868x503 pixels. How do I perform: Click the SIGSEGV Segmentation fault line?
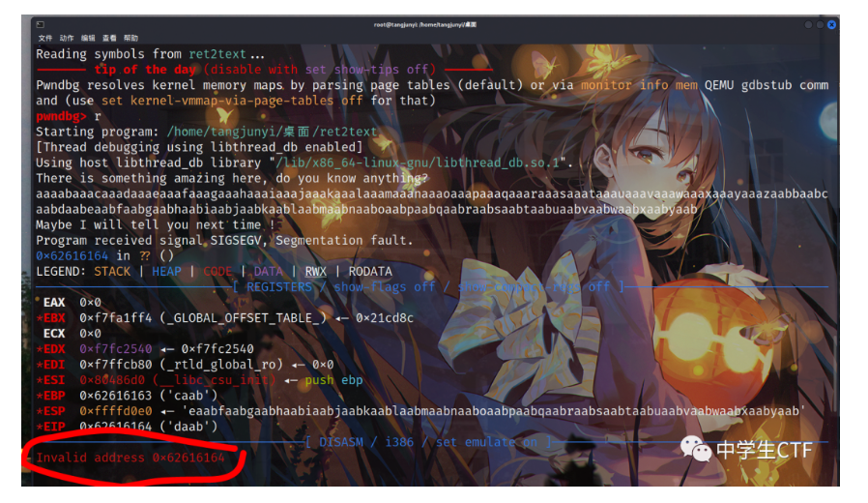(x=224, y=240)
